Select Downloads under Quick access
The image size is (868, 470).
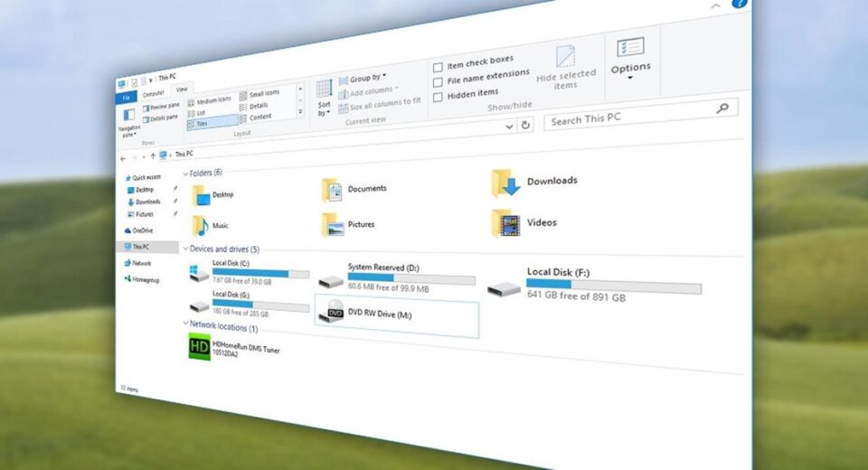pos(144,202)
